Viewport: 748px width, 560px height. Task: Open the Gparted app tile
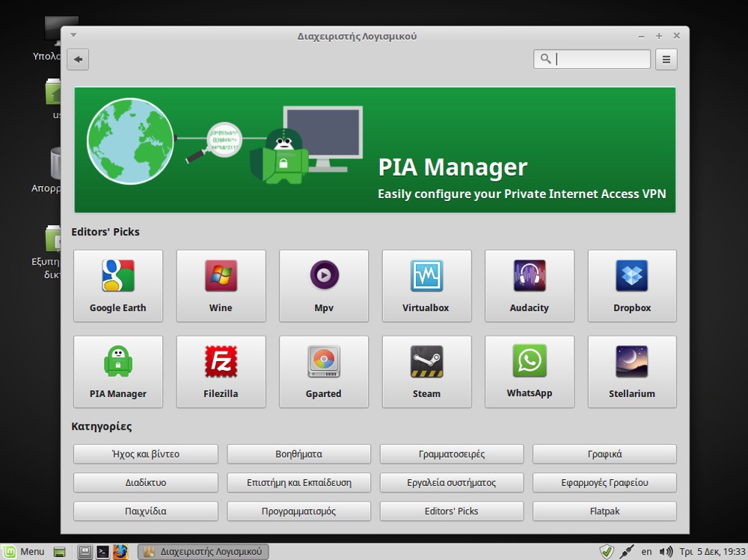point(323,372)
